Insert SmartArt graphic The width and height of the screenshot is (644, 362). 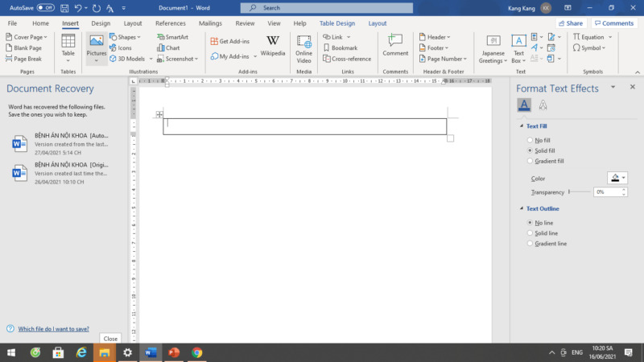tap(172, 37)
